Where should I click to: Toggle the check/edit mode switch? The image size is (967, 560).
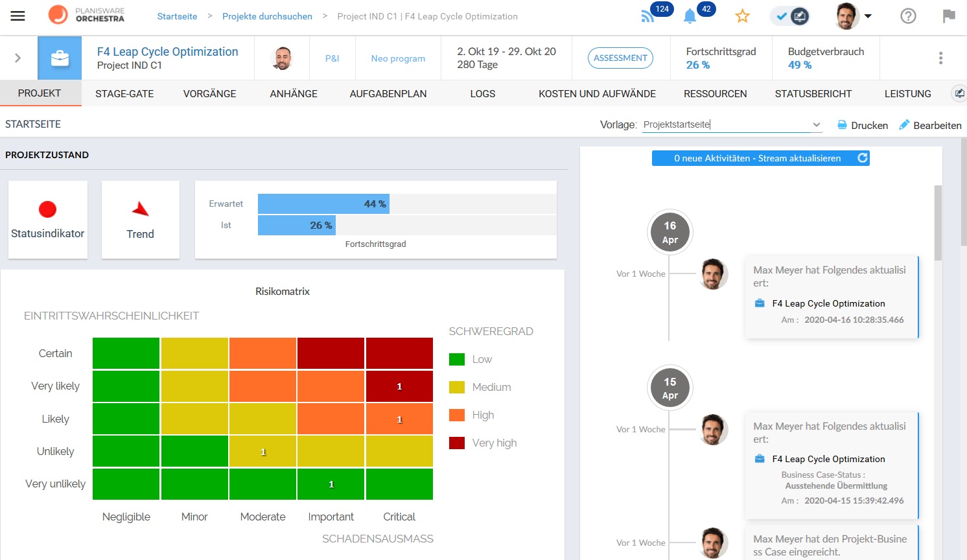point(791,16)
